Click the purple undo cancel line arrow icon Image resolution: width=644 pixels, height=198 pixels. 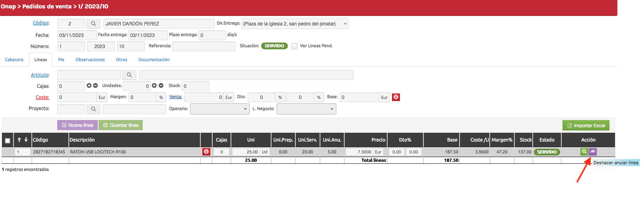click(593, 151)
